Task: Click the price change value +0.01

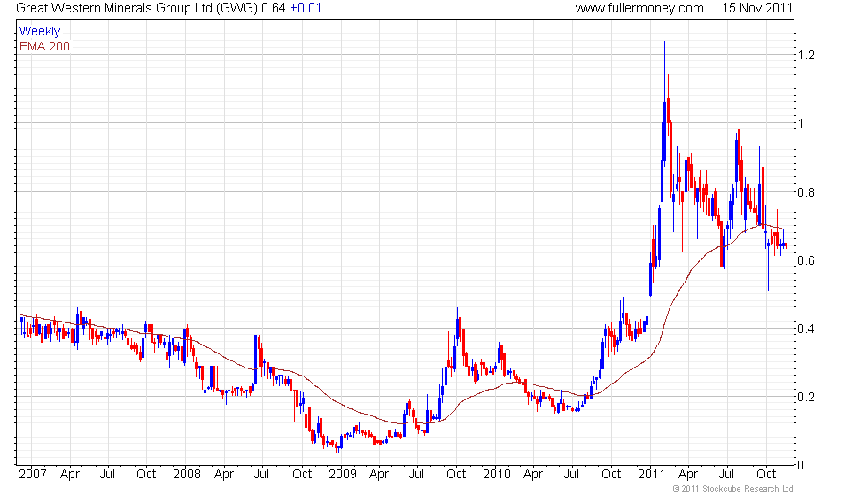Action: 306,8
